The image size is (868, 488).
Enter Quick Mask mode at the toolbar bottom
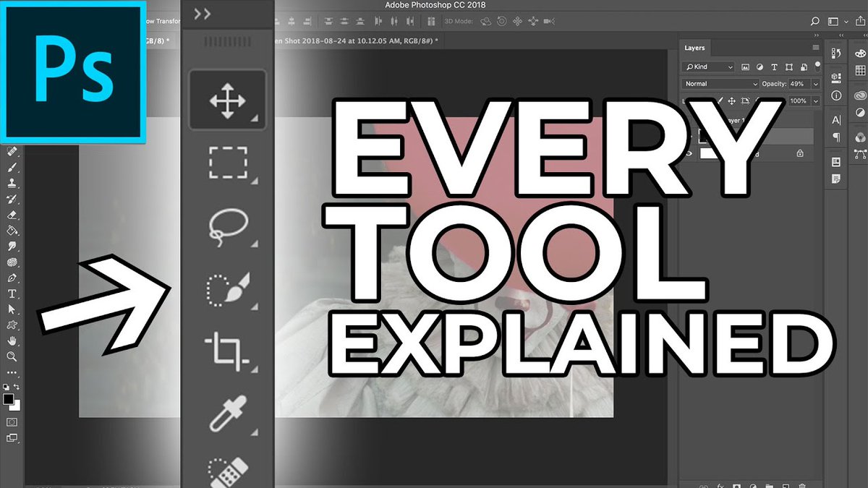(11, 420)
